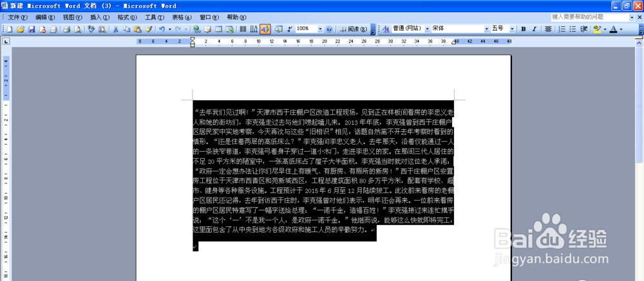Open the 编辑(E) menu

pyautogui.click(x=45, y=17)
